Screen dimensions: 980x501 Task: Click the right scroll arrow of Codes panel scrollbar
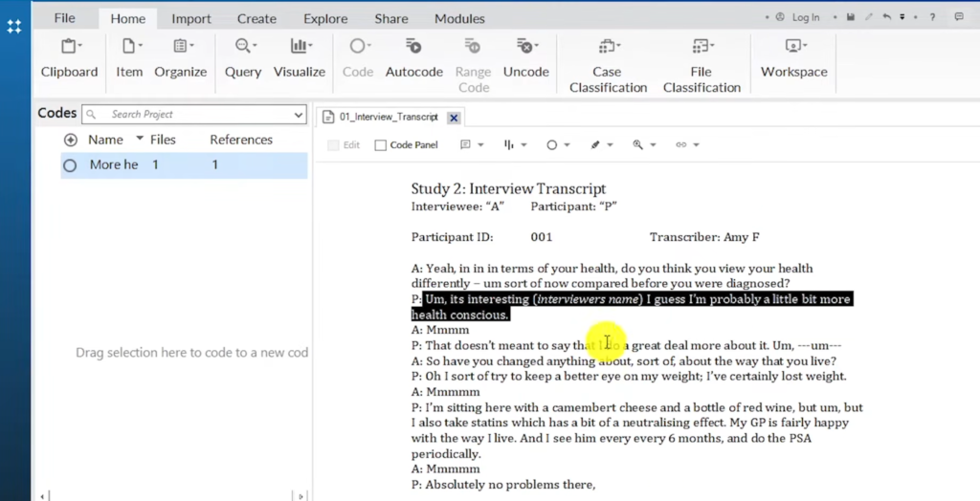301,496
